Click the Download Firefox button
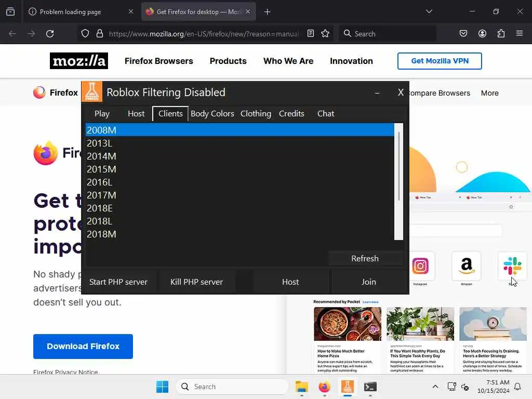The height and width of the screenshot is (399, 532). 83,347
